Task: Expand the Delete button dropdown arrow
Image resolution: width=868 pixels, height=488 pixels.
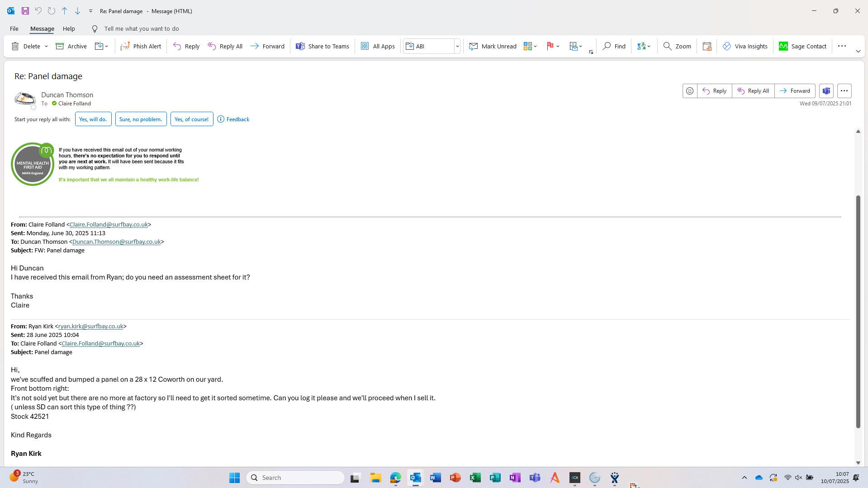Action: (x=46, y=46)
